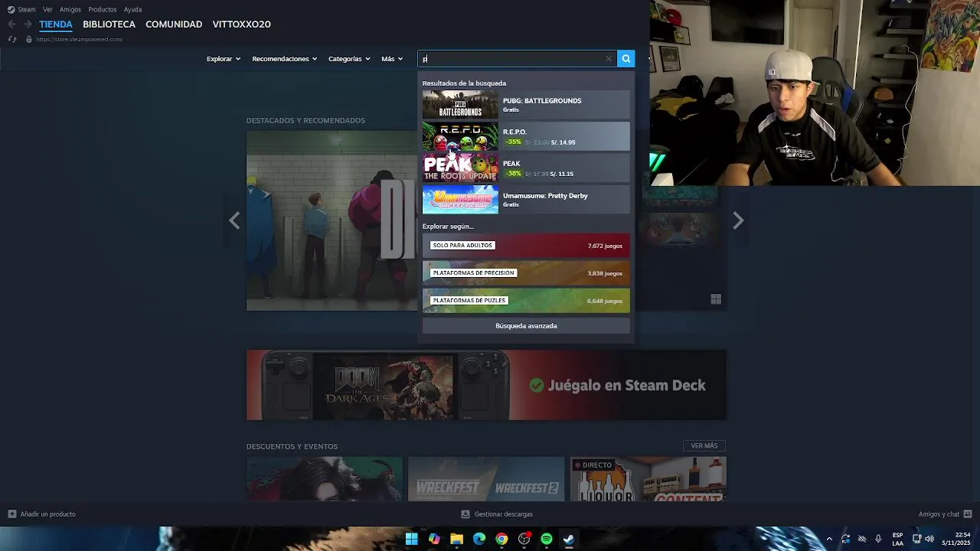Click the R.E.P.O. game thumbnail

460,136
